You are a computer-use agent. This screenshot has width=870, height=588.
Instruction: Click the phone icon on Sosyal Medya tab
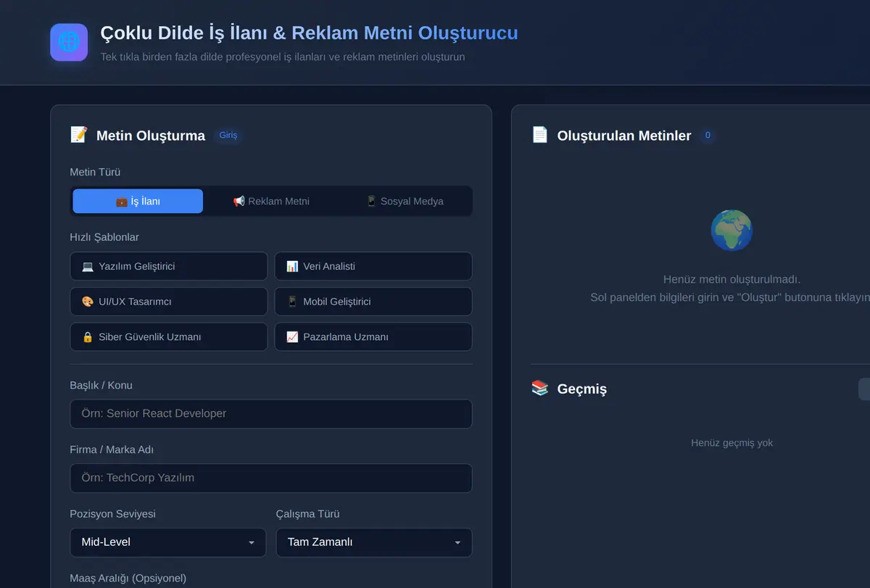tap(371, 202)
